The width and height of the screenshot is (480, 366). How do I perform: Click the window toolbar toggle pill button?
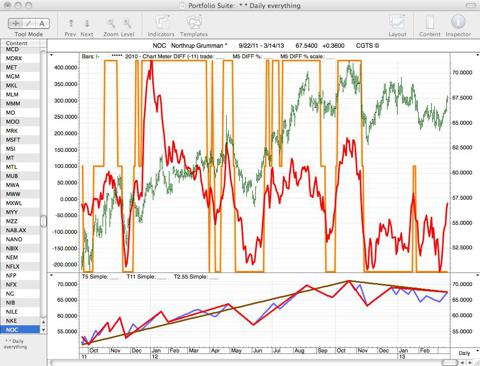click(x=471, y=5)
